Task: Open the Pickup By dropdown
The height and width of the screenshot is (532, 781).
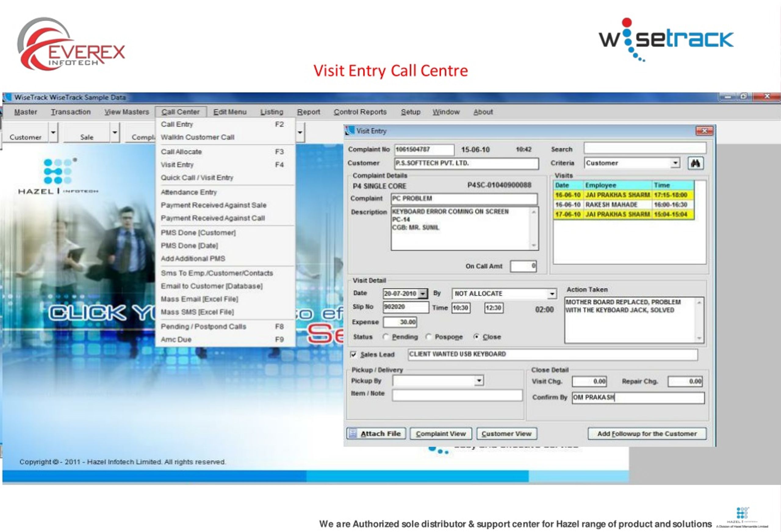Action: 479,381
